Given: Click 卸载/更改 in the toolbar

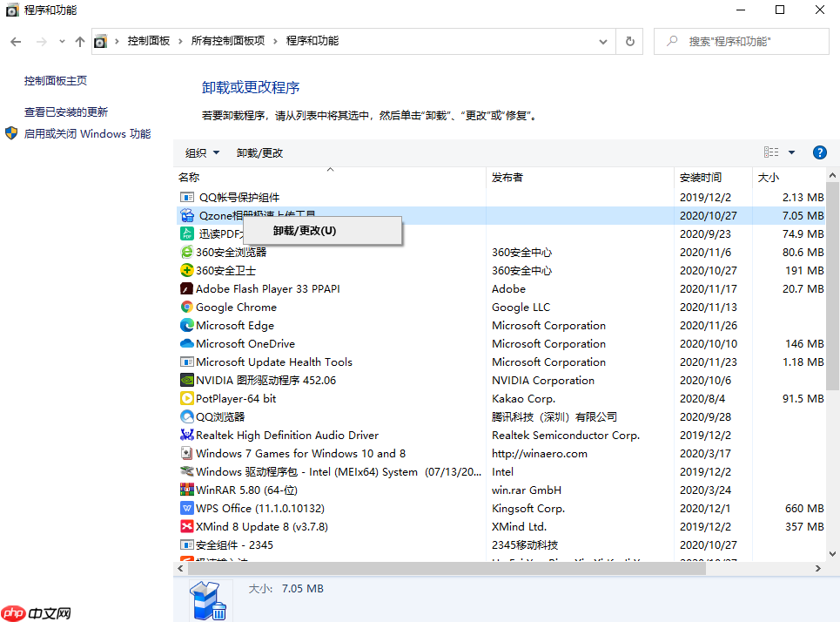Looking at the screenshot, I should coord(259,152).
